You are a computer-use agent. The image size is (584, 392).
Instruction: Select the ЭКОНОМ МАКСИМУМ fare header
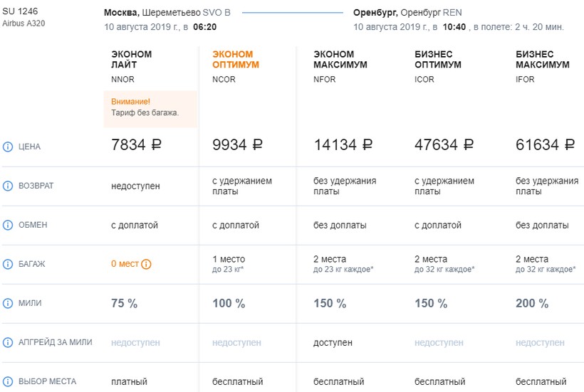coord(340,59)
